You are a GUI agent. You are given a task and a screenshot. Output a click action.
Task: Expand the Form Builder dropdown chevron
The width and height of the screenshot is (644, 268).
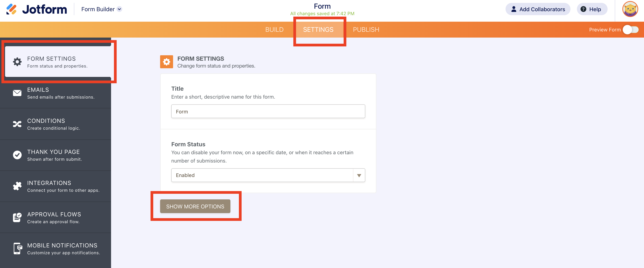120,9
